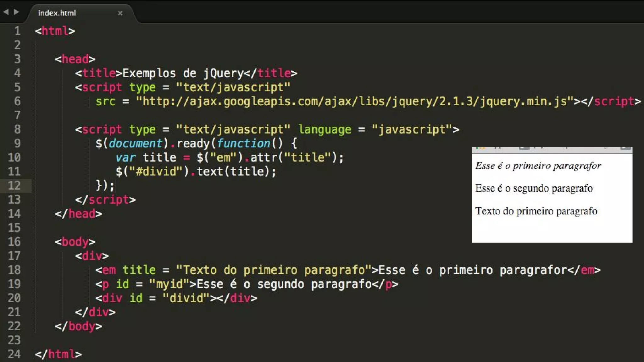Click 'Exemplos de jQuery' title text
This screenshot has width=644, height=362.
(183, 73)
